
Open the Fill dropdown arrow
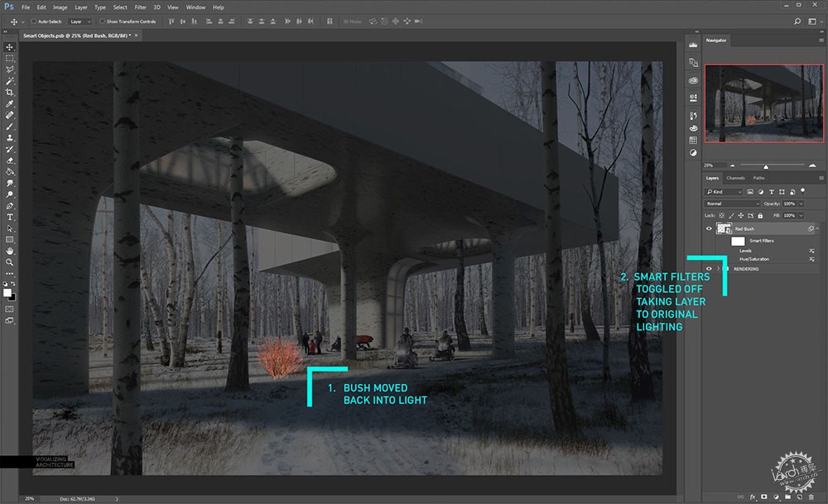click(801, 216)
